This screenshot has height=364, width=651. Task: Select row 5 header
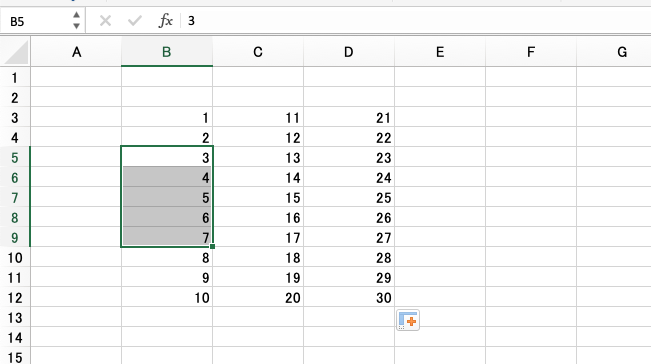tap(15, 158)
